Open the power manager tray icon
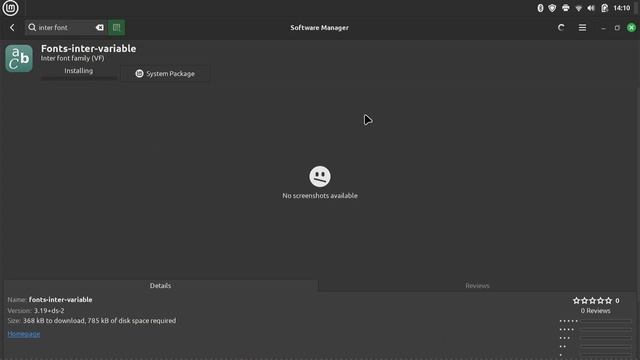Image resolution: width=640 pixels, height=360 pixels. [604, 8]
